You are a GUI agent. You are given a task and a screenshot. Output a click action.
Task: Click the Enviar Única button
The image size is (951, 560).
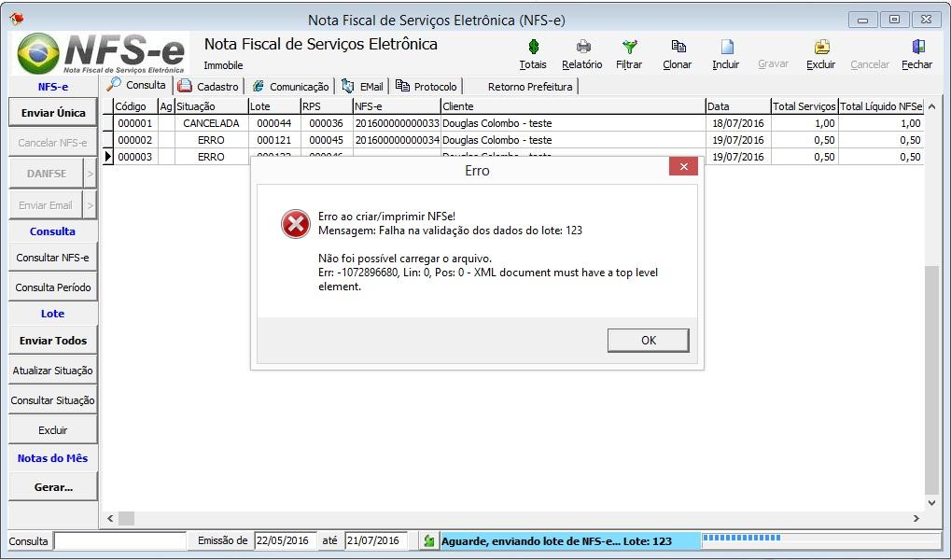(x=53, y=113)
